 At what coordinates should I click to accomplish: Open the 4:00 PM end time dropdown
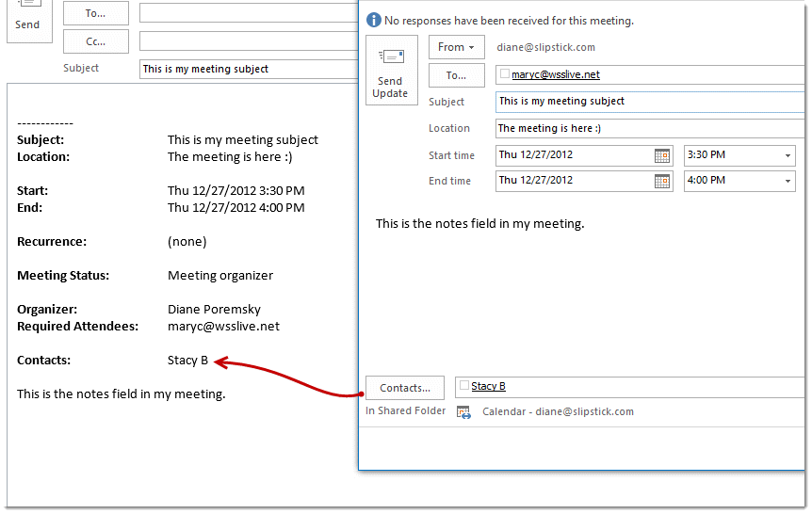pyautogui.click(x=787, y=181)
